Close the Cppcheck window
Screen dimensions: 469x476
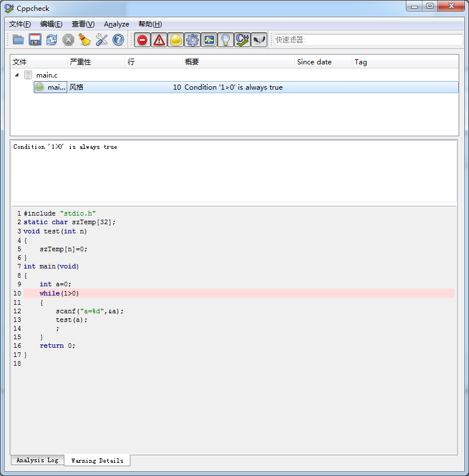click(x=451, y=6)
